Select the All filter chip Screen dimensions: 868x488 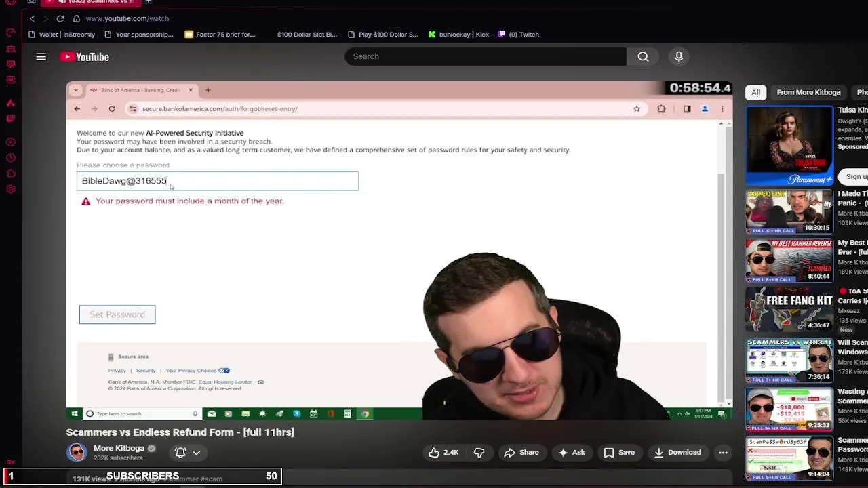click(x=755, y=92)
